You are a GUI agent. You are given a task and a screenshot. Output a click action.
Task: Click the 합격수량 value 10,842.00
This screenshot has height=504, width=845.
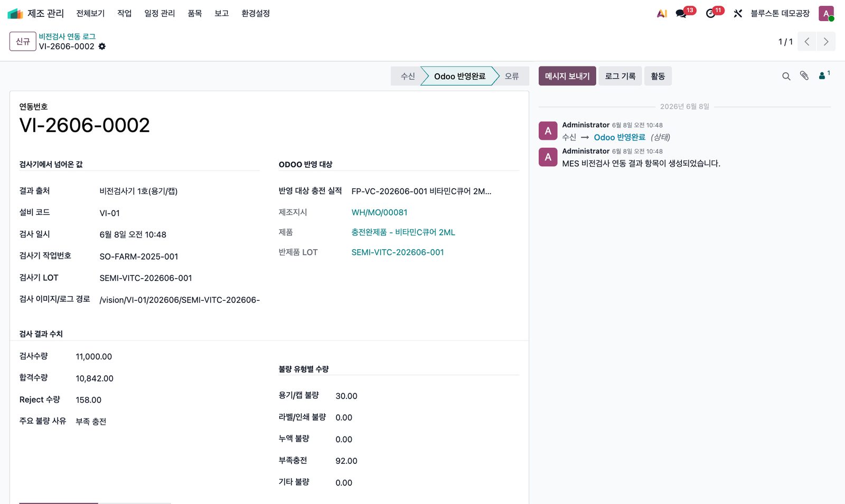click(95, 378)
